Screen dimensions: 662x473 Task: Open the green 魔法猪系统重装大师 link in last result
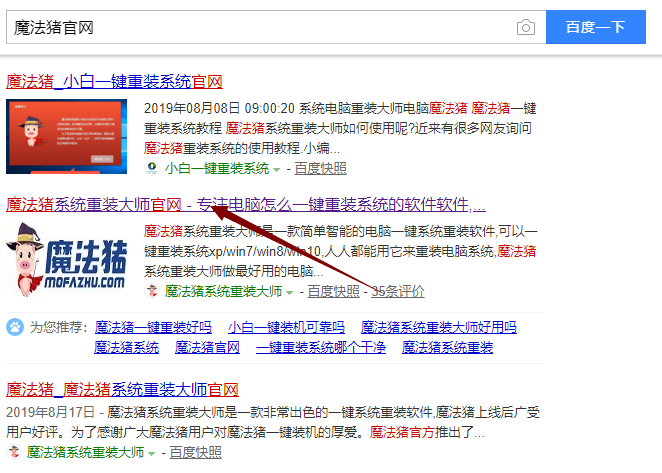coord(85,452)
